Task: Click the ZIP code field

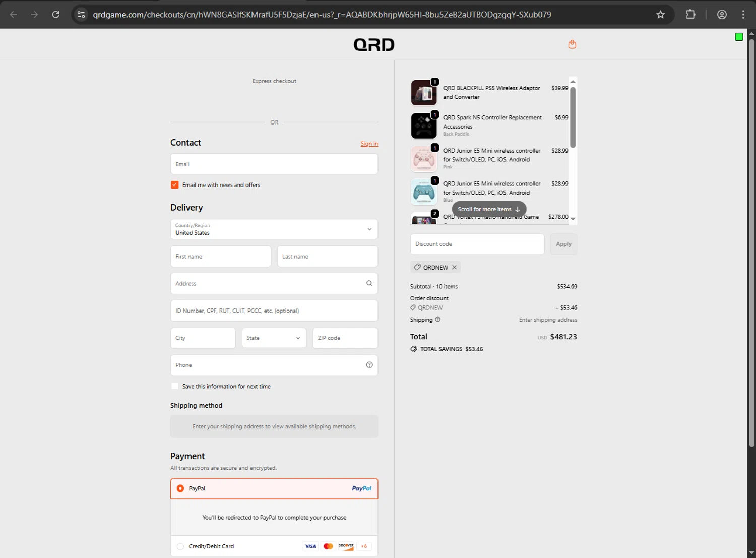Action: point(345,338)
